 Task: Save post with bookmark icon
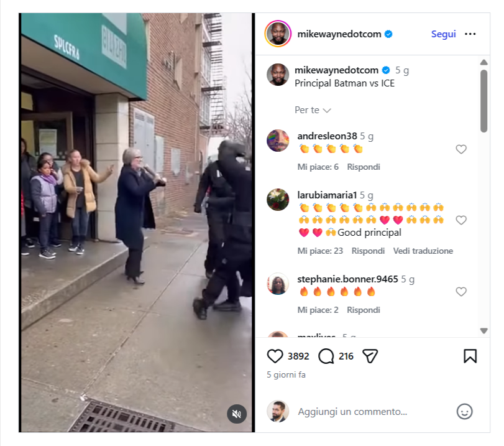click(470, 356)
